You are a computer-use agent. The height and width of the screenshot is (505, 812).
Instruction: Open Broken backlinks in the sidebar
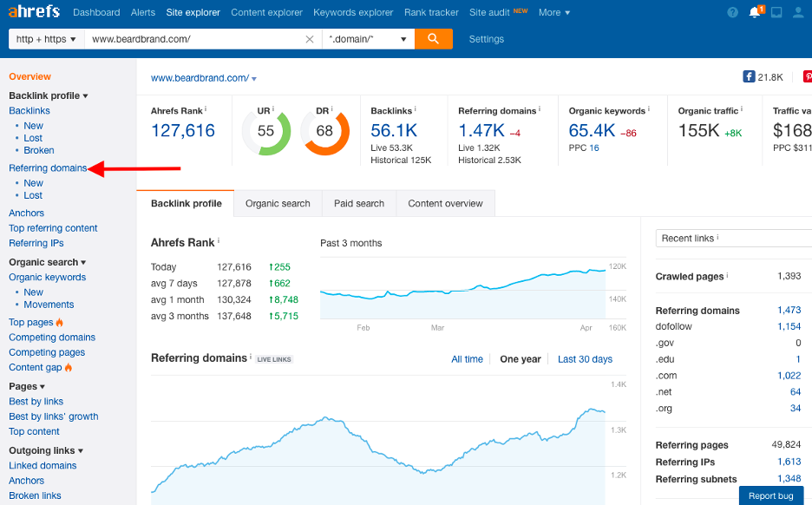pyautogui.click(x=39, y=150)
